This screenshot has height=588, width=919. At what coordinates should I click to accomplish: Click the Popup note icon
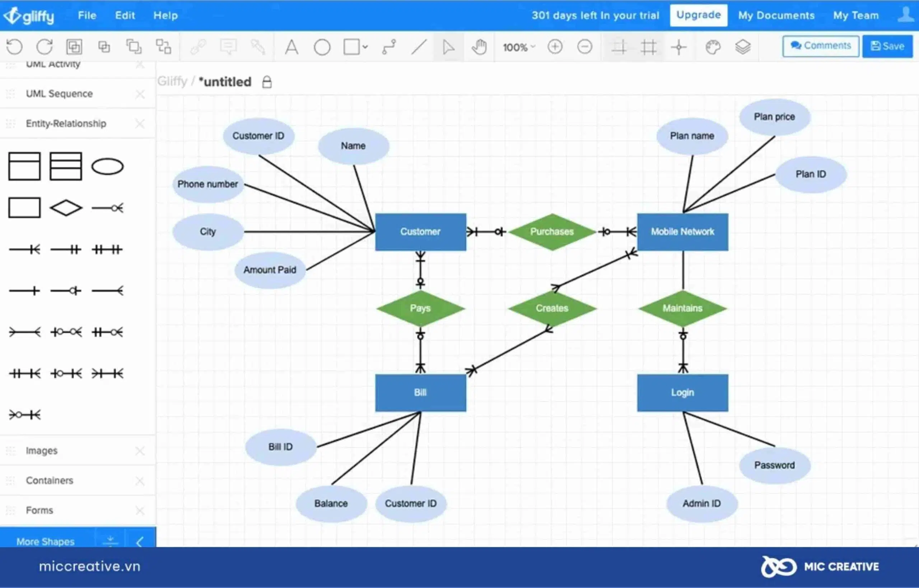[228, 47]
